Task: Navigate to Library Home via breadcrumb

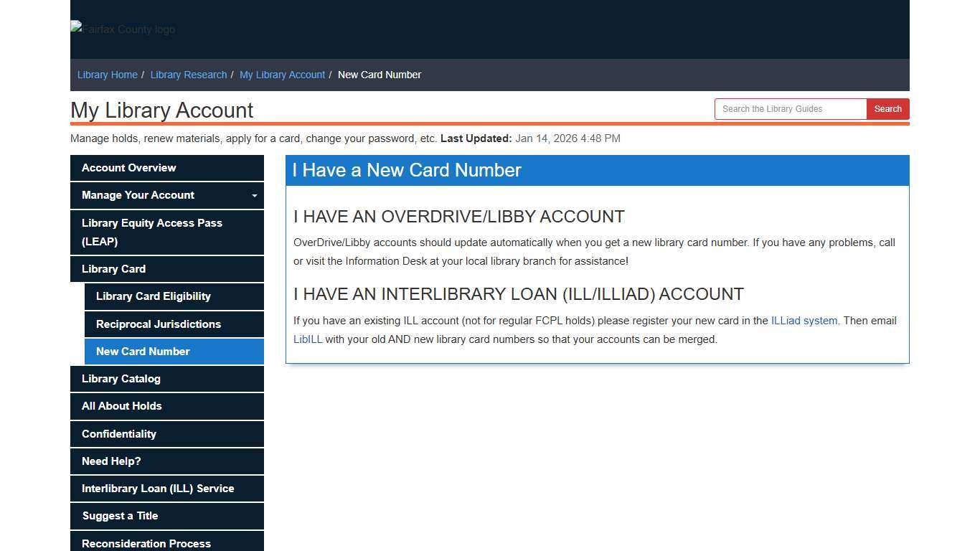Action: click(107, 74)
